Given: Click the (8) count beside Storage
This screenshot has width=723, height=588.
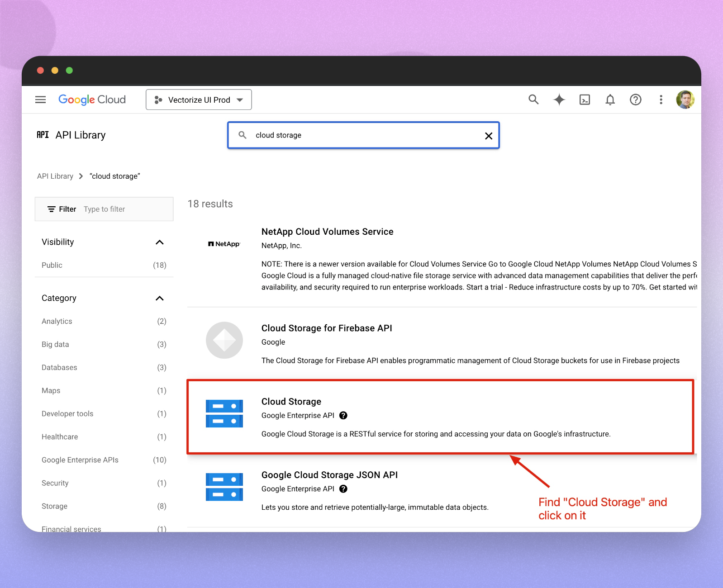Looking at the screenshot, I should (162, 506).
